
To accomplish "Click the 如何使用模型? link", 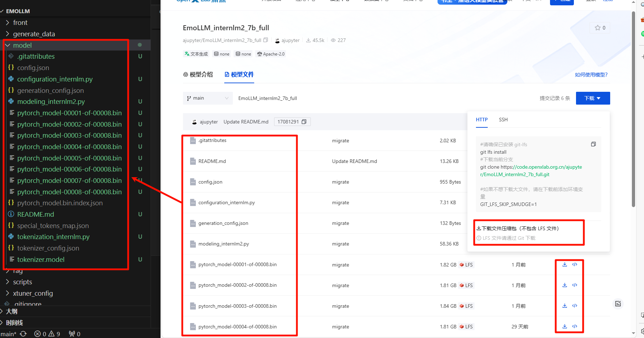I will point(591,75).
